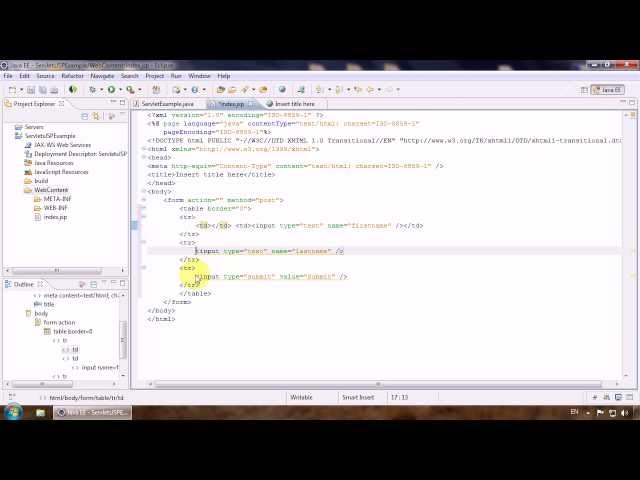Select the title node in Outline
Image resolution: width=640 pixels, height=480 pixels.
[49, 304]
